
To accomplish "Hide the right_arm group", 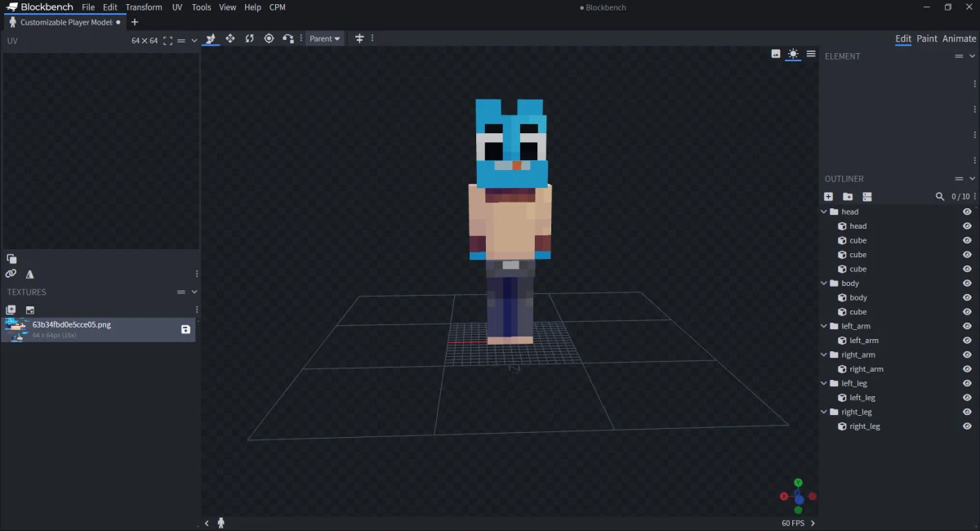I will pyautogui.click(x=967, y=355).
